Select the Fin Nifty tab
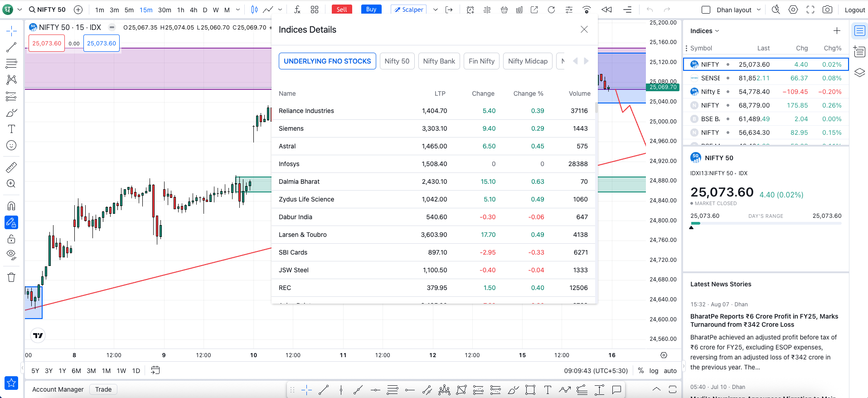Image resolution: width=868 pixels, height=398 pixels. pyautogui.click(x=481, y=61)
